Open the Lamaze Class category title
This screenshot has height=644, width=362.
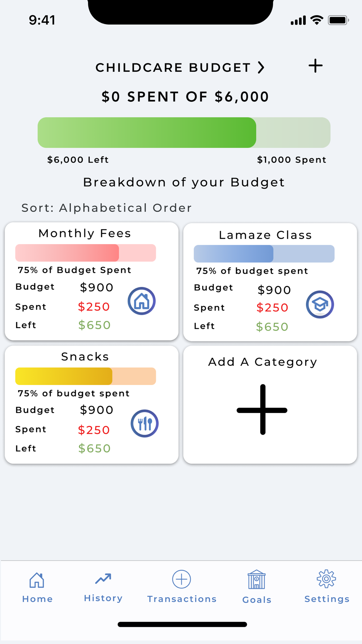tap(265, 235)
